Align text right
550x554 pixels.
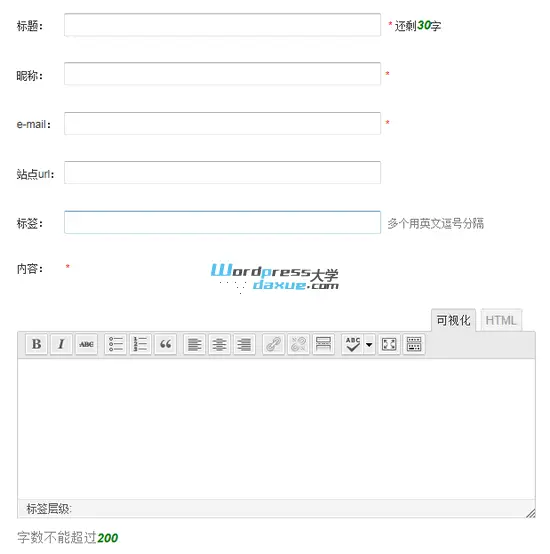(244, 344)
